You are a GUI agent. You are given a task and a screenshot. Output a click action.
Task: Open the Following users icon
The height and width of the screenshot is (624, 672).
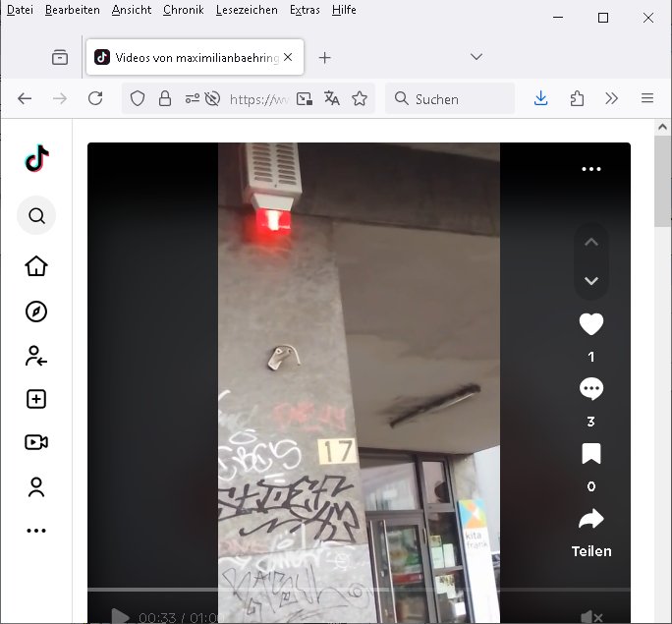36,356
